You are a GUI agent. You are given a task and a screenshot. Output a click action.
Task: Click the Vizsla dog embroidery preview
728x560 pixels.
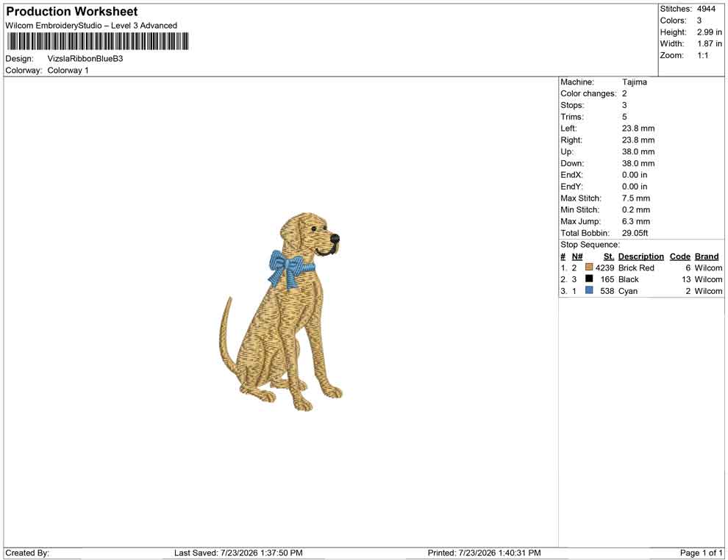(x=280, y=312)
